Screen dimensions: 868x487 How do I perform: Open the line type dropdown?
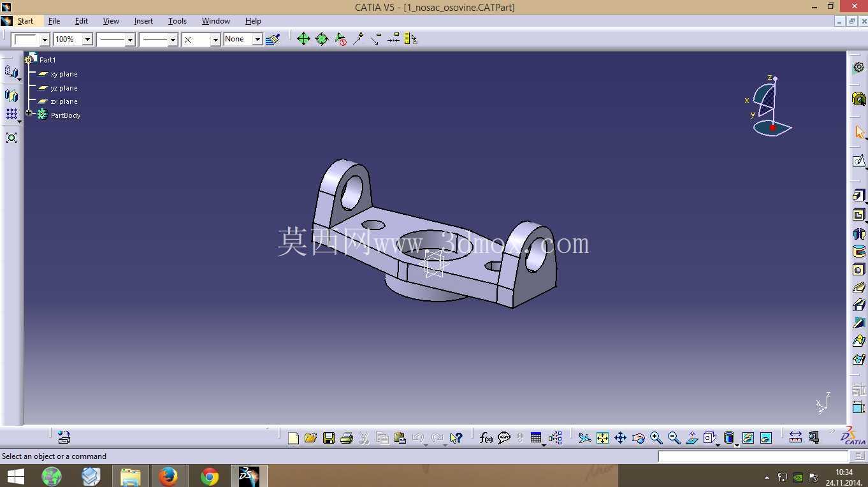click(x=173, y=40)
